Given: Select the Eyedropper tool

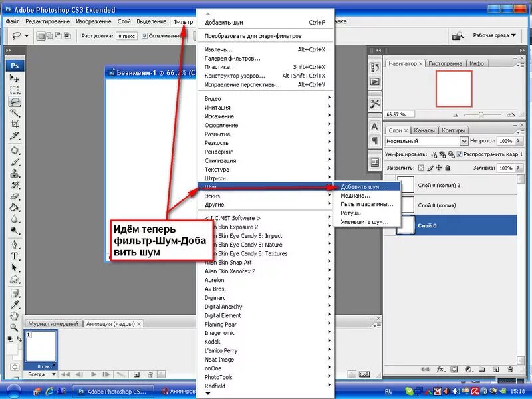Looking at the screenshot, I should [14, 305].
